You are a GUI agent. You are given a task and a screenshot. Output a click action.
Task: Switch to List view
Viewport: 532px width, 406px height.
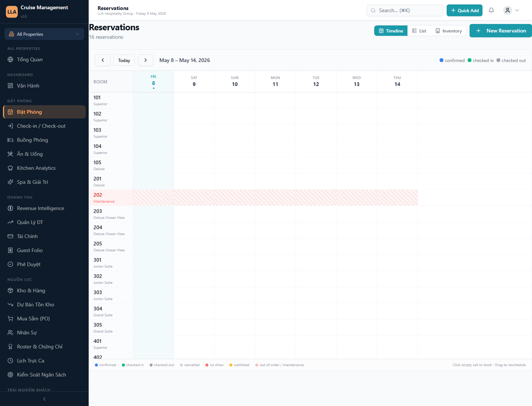tap(419, 31)
